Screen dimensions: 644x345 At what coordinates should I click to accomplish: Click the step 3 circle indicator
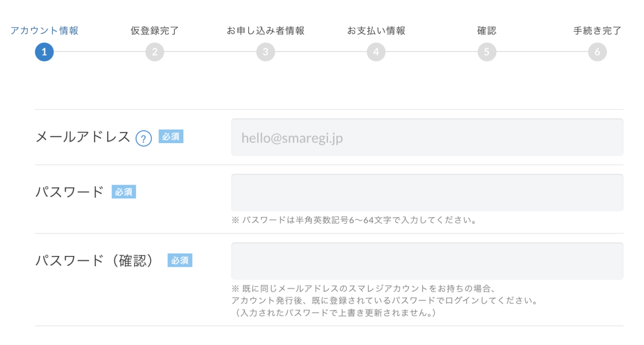(x=266, y=52)
